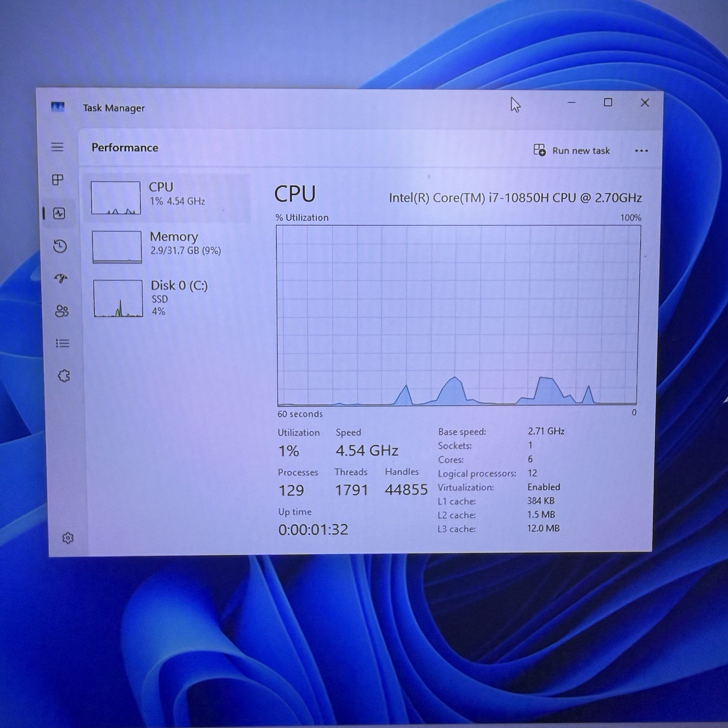This screenshot has width=728, height=728.
Task: Click the '60 seconds' graph label
Action: coord(300,414)
